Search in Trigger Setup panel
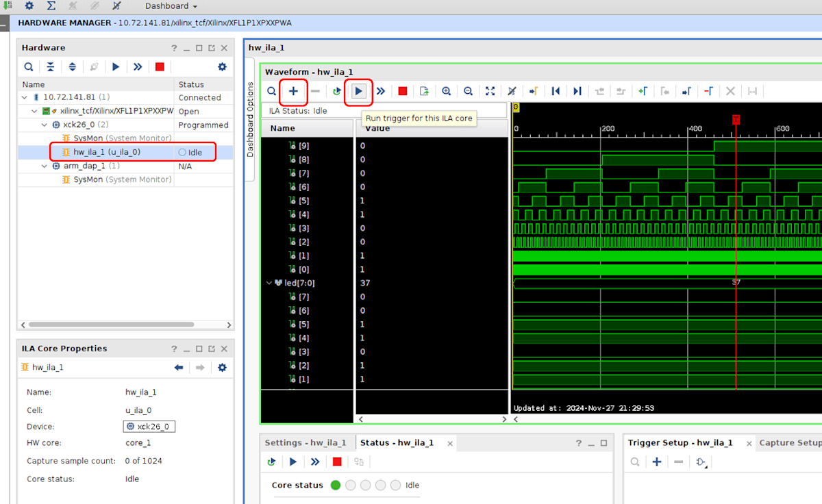Viewport: 822px width, 504px height. (x=635, y=462)
